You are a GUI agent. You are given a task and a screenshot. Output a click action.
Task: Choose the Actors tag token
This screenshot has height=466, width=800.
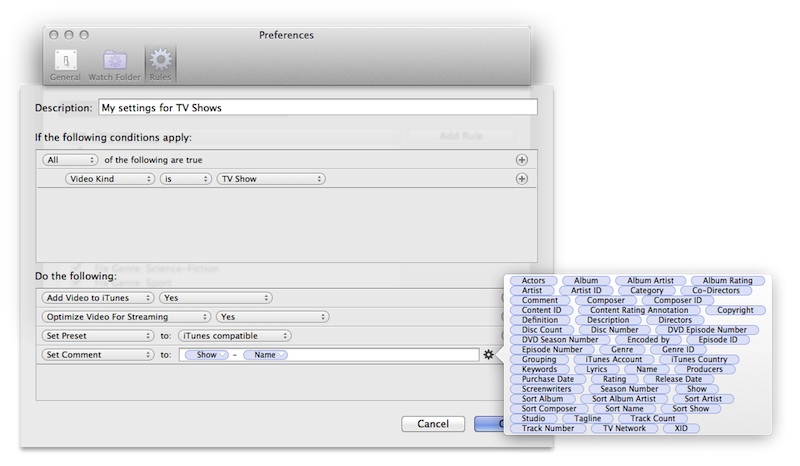[535, 281]
